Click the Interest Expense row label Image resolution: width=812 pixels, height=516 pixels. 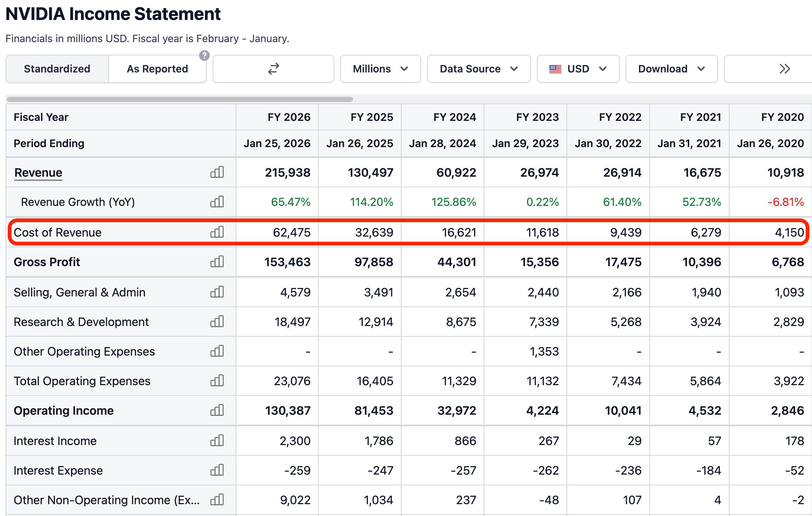(58, 471)
